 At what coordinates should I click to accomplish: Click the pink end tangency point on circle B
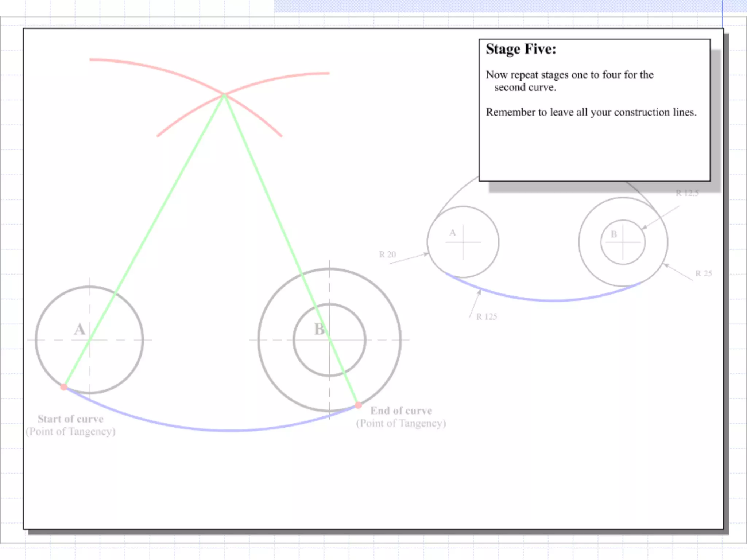(358, 405)
